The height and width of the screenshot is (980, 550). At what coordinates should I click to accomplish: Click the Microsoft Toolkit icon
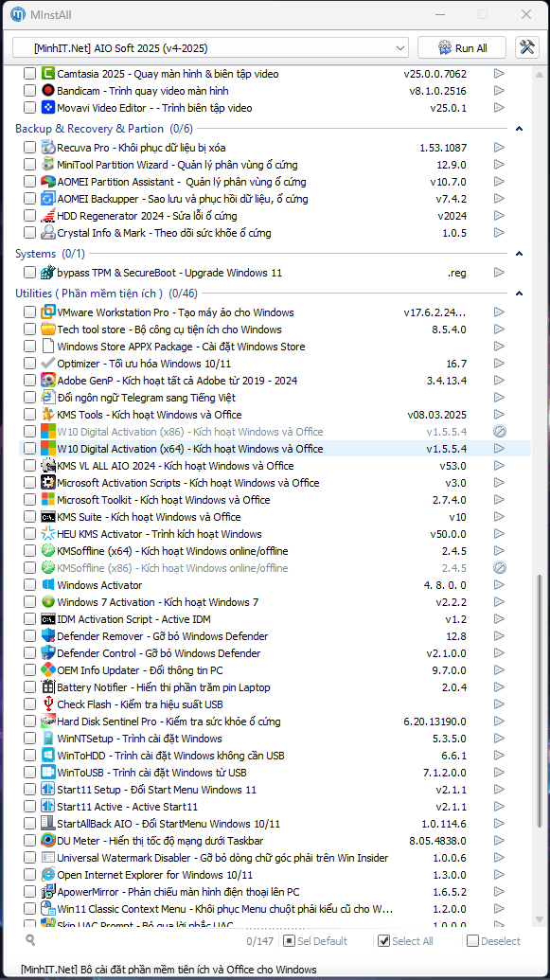48,500
